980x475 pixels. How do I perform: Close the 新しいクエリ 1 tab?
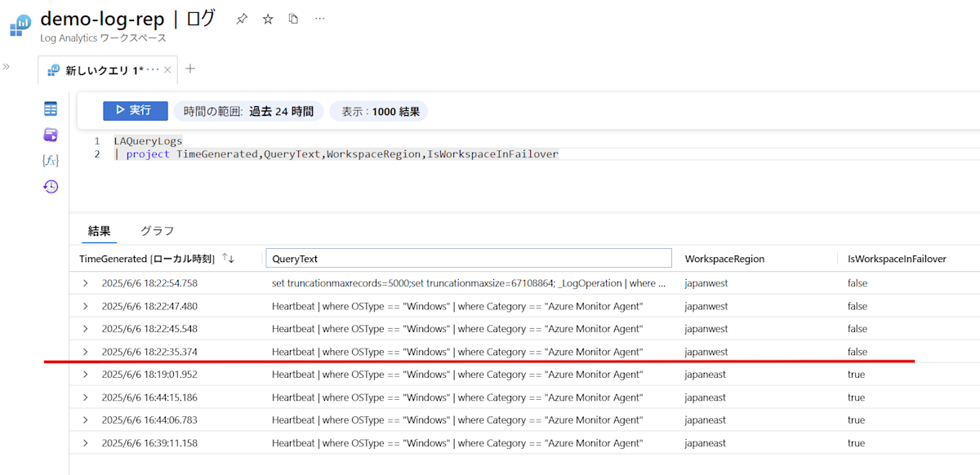(167, 70)
